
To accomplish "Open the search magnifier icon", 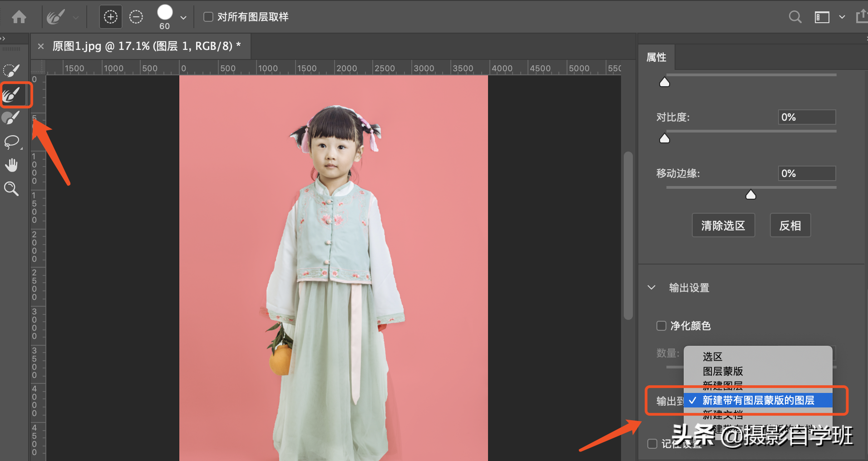I will click(x=795, y=17).
